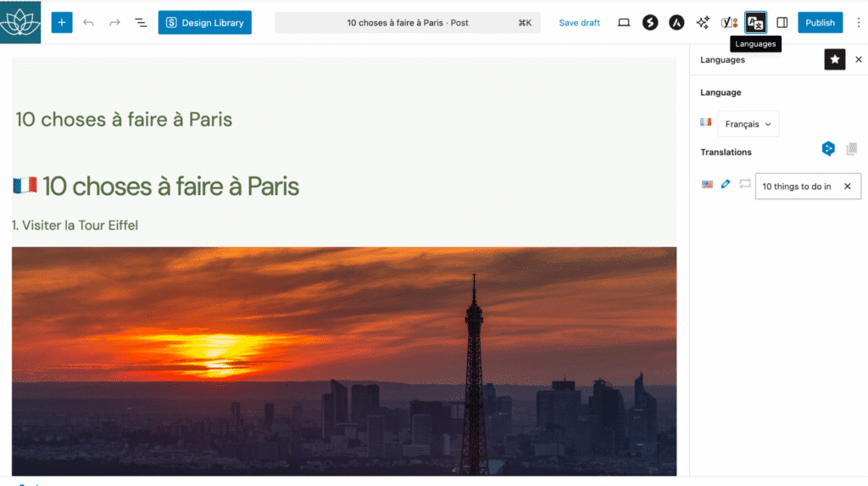Click the lotus site logo
This screenshot has height=486, width=868.
click(20, 22)
